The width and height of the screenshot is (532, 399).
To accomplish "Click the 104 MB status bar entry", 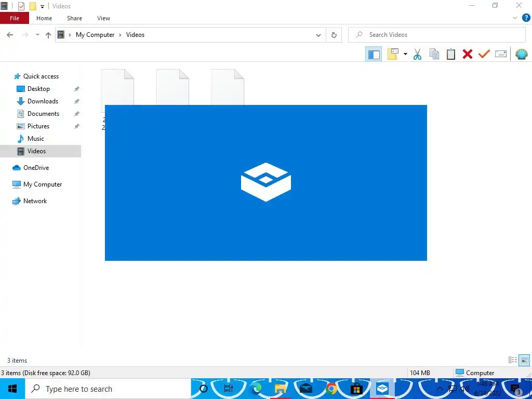I will 420,373.
